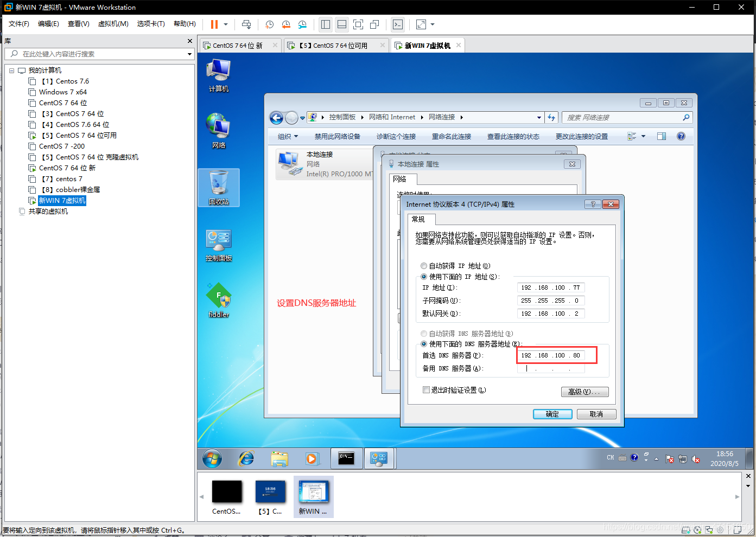The width and height of the screenshot is (756, 537).
Task: Select 新WIN thumbnail in thumbnail bar
Action: point(313,496)
